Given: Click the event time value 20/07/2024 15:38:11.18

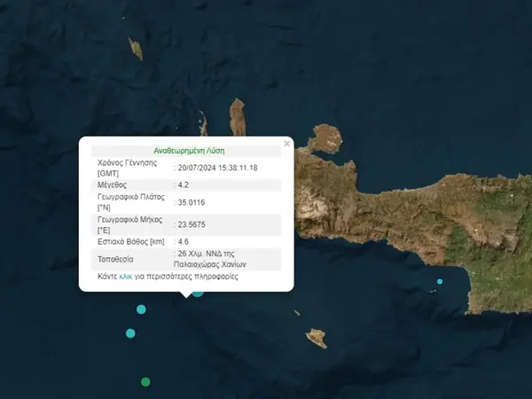Looking at the screenshot, I should pyautogui.click(x=216, y=168).
